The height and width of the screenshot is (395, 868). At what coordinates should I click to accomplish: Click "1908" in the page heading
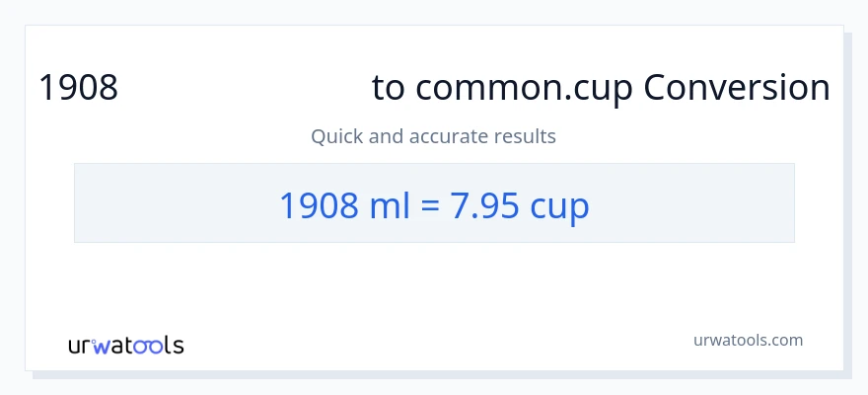click(78, 89)
